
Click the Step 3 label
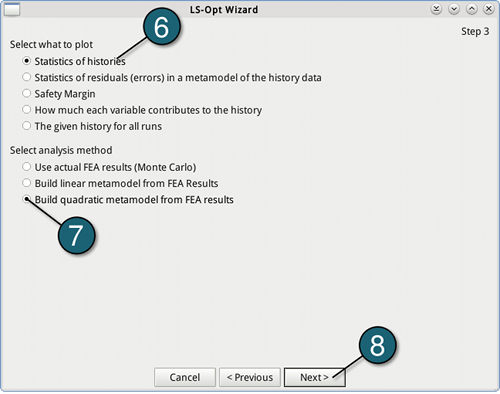point(475,31)
